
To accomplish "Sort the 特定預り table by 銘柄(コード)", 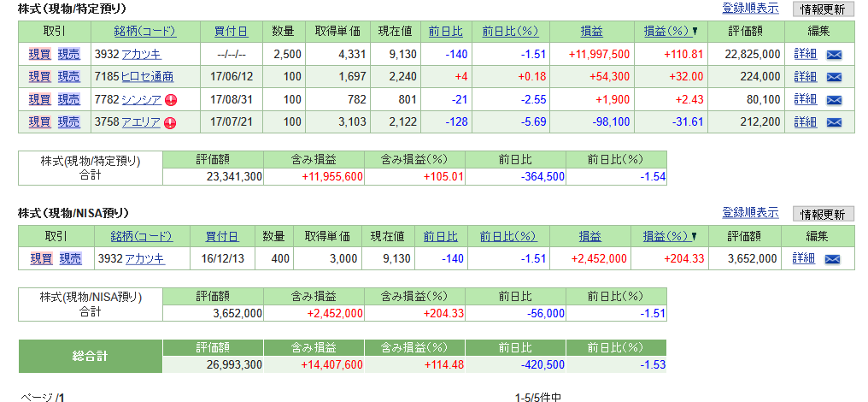I will pyautogui.click(x=145, y=32).
